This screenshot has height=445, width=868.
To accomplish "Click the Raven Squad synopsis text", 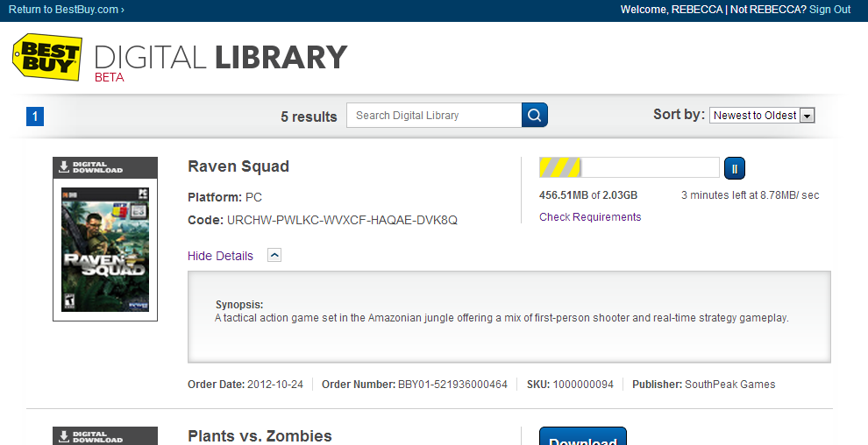I will click(x=502, y=318).
